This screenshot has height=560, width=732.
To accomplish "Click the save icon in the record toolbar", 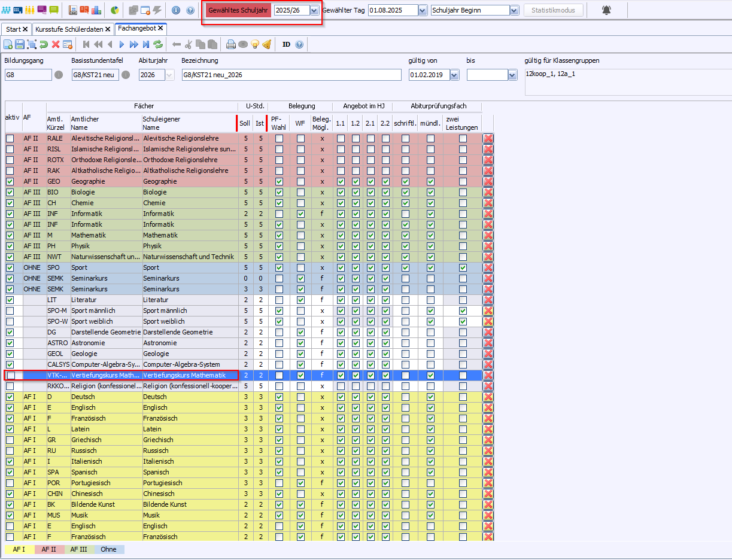I will (x=20, y=44).
